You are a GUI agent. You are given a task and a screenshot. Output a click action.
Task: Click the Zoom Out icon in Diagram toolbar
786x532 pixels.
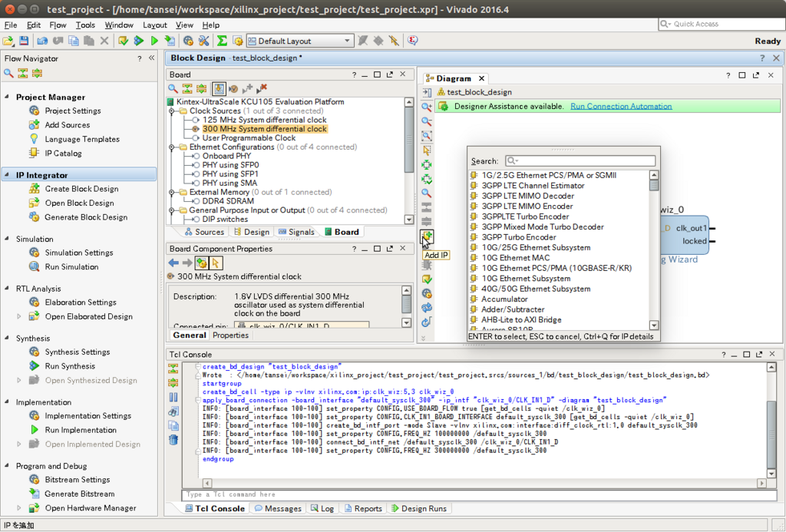pyautogui.click(x=427, y=121)
